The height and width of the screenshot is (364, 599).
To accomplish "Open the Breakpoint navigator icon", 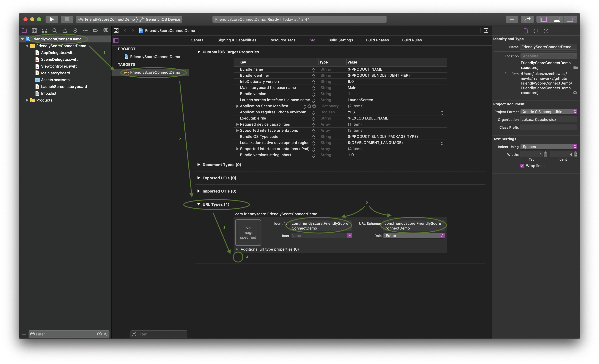I will pos(95,31).
